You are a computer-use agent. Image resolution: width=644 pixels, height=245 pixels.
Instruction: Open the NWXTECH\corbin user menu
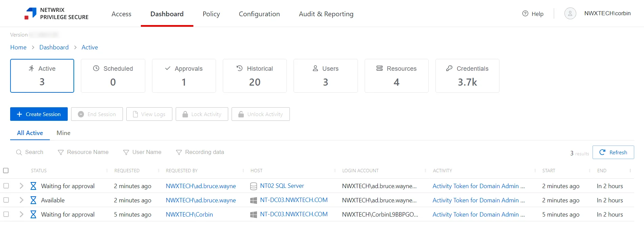point(607,14)
